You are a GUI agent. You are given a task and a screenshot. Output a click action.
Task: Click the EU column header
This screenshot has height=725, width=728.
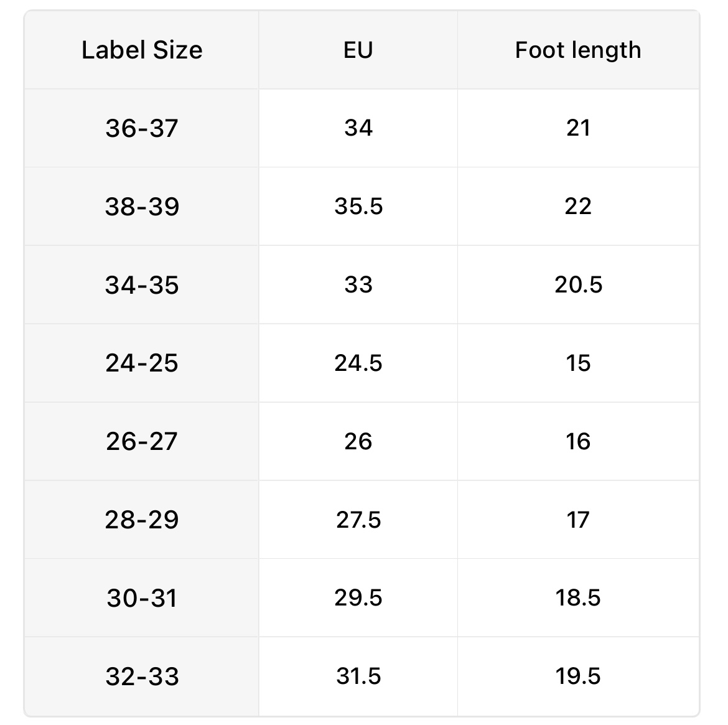[358, 50]
